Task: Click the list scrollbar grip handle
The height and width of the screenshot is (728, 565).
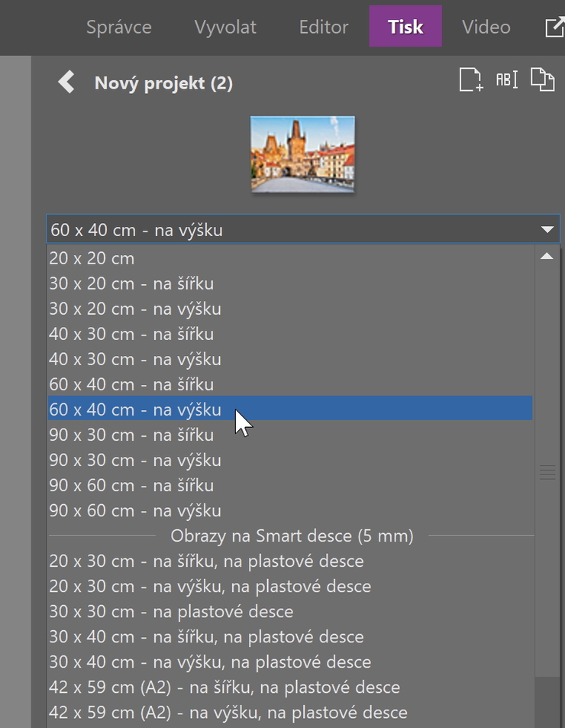Action: click(547, 472)
